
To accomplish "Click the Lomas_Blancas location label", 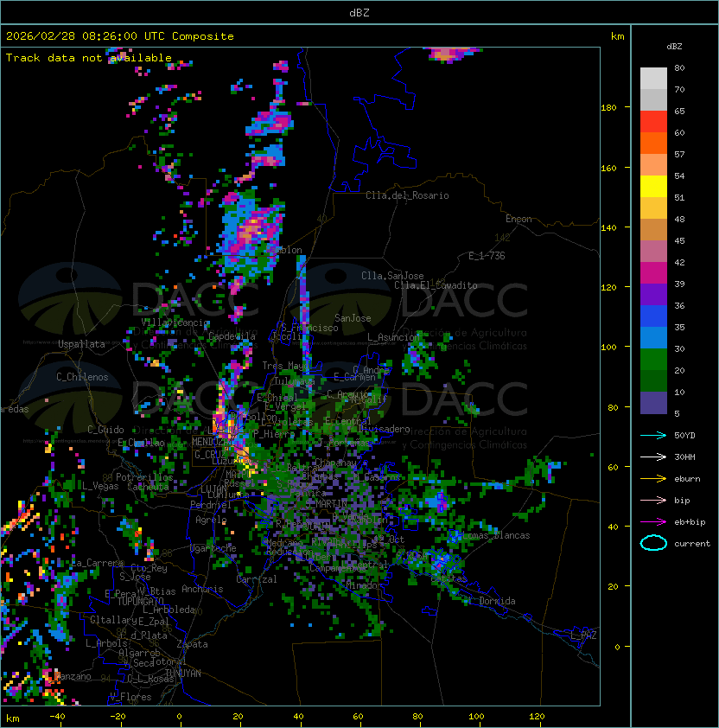I will tap(496, 535).
